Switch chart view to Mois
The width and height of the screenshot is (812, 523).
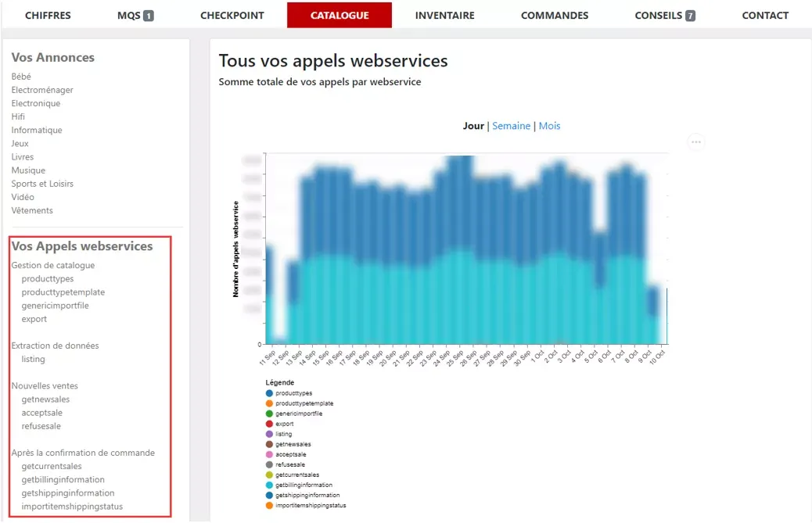[x=549, y=126]
